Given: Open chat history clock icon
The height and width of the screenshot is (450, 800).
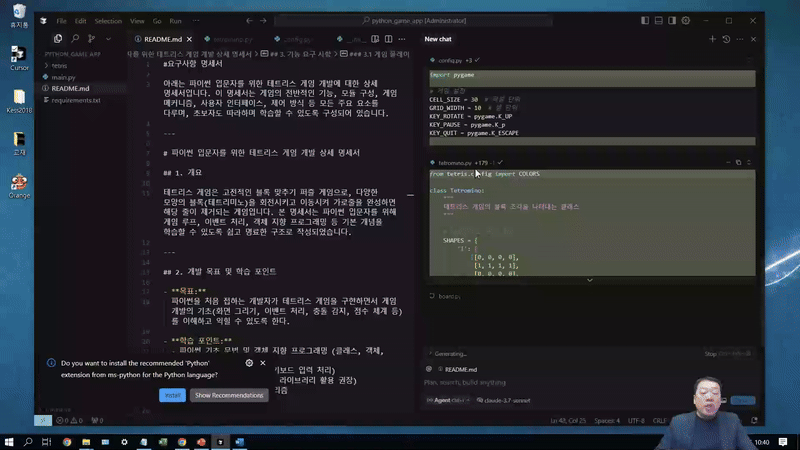Looking at the screenshot, I should click(x=726, y=39).
